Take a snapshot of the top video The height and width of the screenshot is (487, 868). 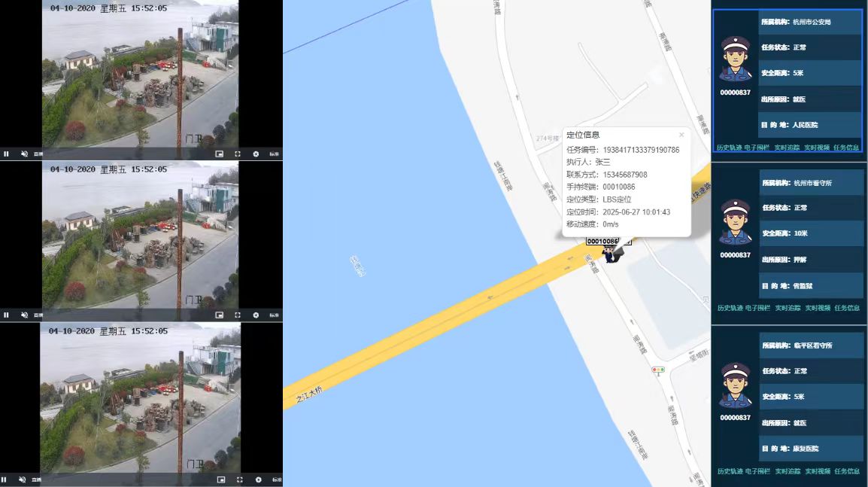(256, 154)
